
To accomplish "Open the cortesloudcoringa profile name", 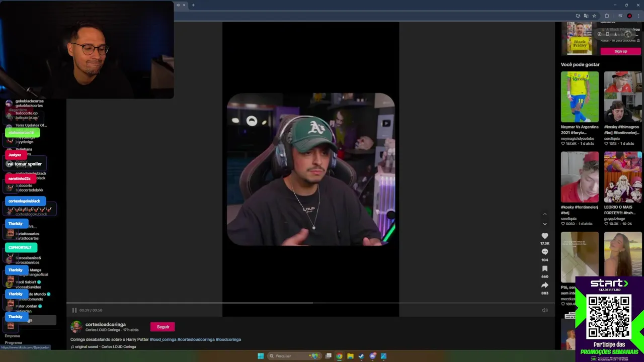I will 106,324.
